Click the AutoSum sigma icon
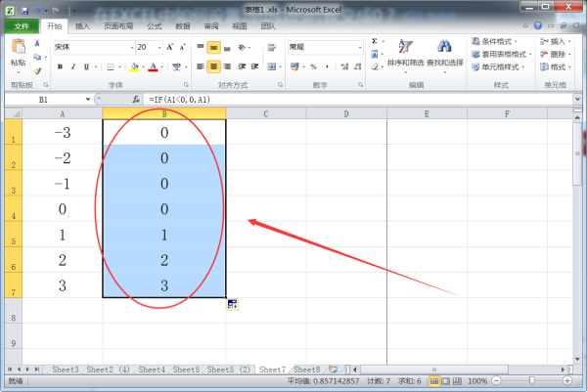The height and width of the screenshot is (392, 587). (375, 42)
